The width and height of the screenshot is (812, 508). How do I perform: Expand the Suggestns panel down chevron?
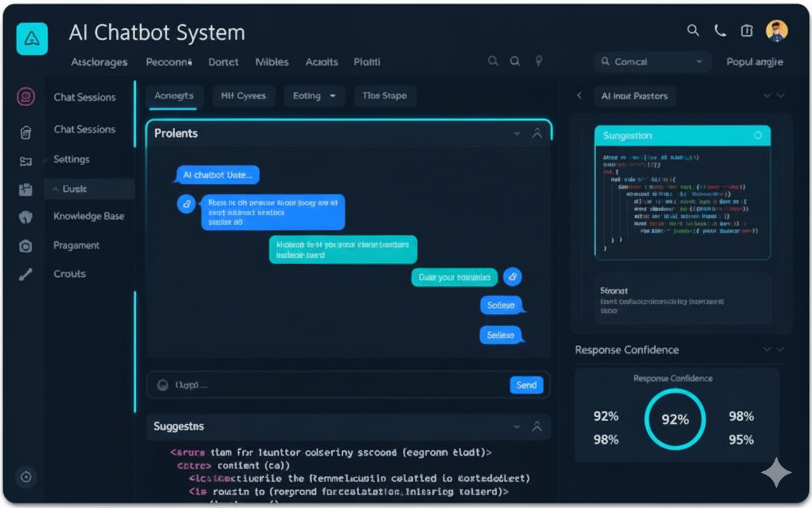[517, 427]
